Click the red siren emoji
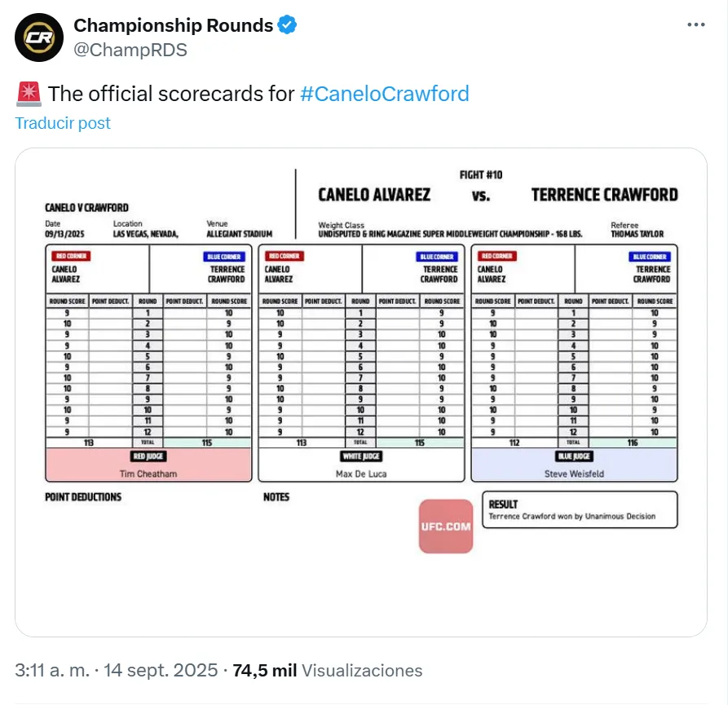This screenshot has height=705, width=728. point(29,94)
